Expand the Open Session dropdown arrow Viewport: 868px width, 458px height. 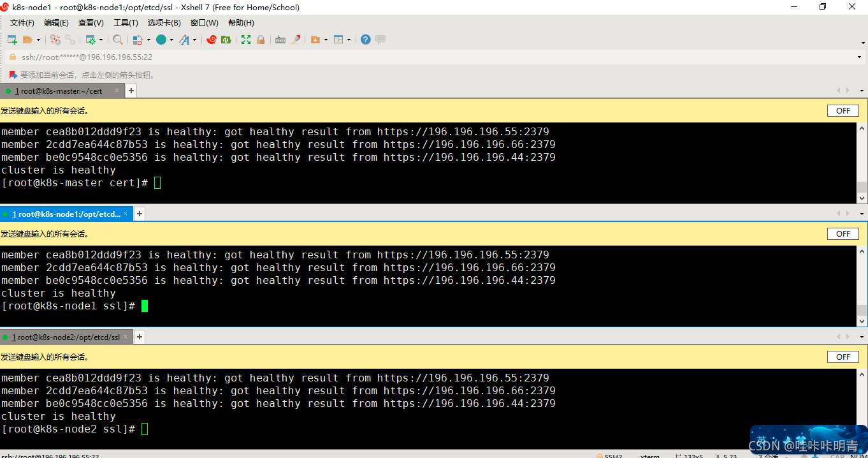pos(38,40)
